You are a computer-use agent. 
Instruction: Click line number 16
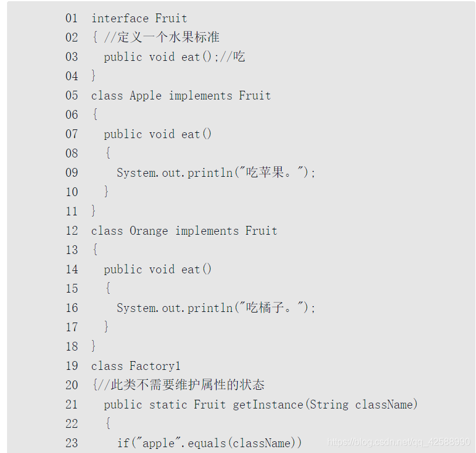[x=71, y=308]
